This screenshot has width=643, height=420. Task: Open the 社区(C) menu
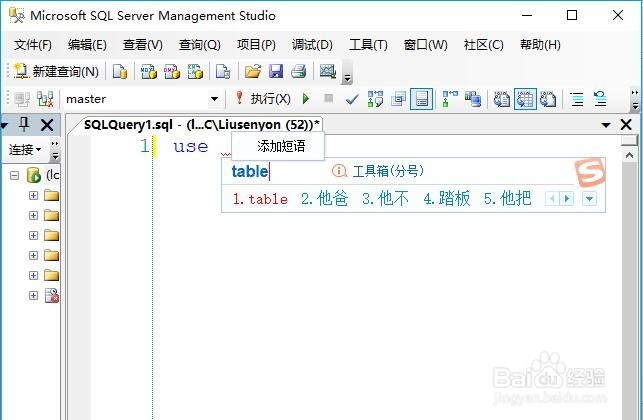pos(483,44)
